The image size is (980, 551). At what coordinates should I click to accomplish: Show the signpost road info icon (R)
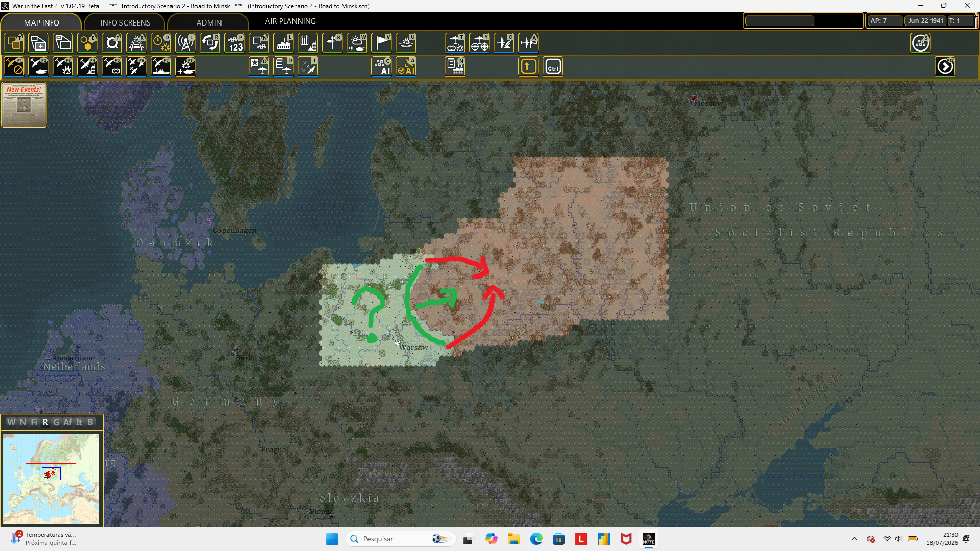click(333, 43)
